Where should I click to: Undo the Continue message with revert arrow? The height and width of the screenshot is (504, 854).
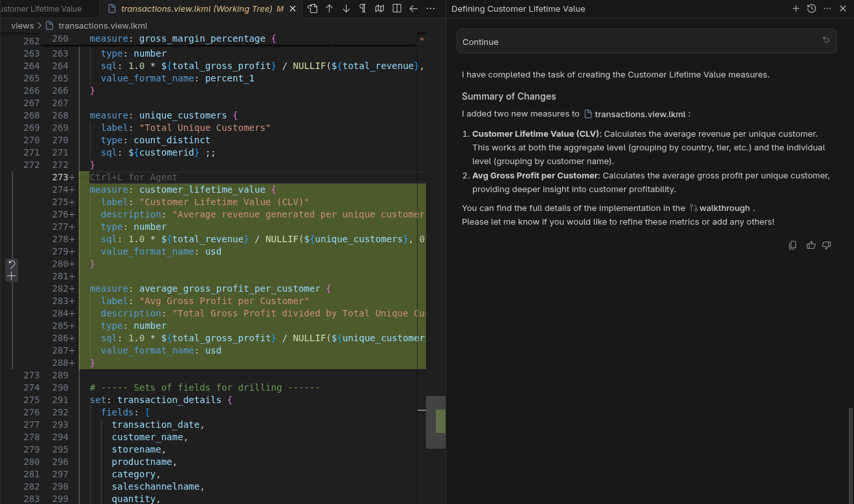click(826, 40)
